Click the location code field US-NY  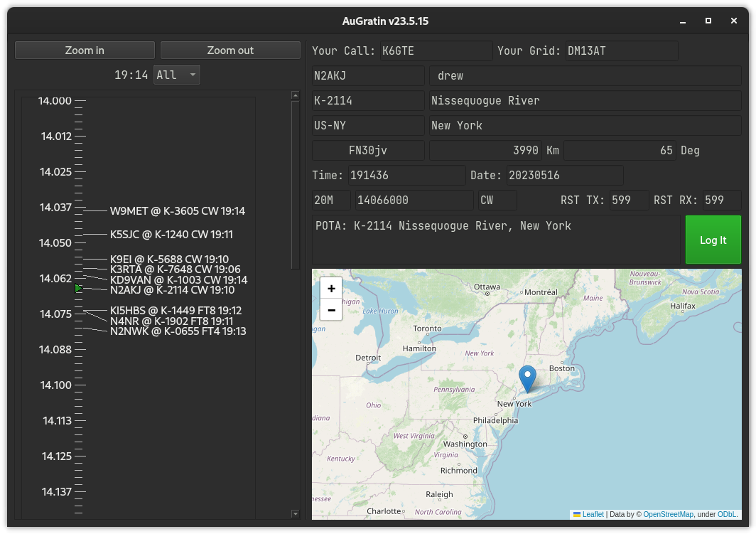[368, 125]
